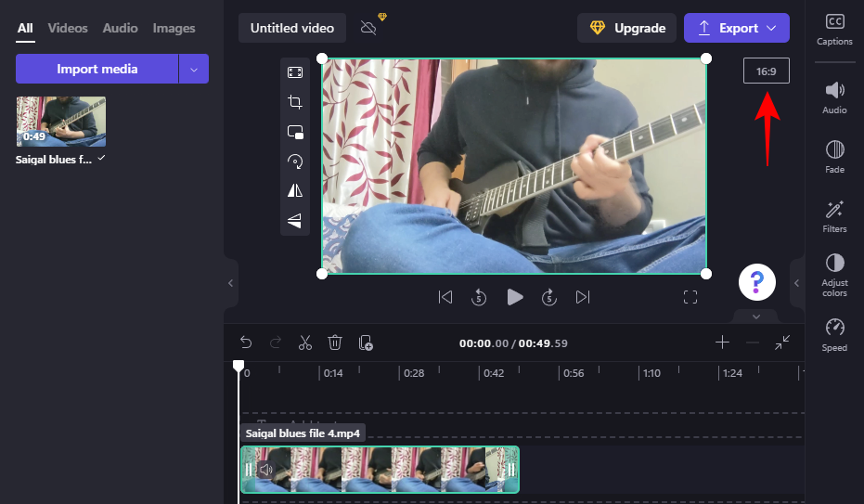Split the clip with scissors icon
Image resolution: width=864 pixels, height=504 pixels.
pos(304,342)
